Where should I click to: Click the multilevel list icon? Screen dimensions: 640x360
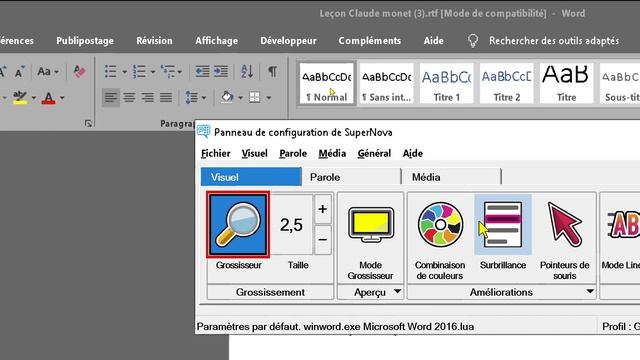pyautogui.click(x=168, y=71)
